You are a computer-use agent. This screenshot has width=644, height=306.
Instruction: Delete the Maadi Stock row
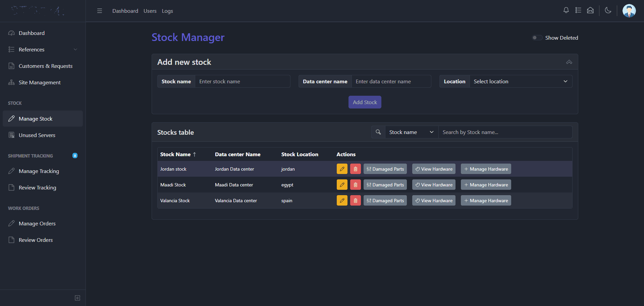pos(356,185)
